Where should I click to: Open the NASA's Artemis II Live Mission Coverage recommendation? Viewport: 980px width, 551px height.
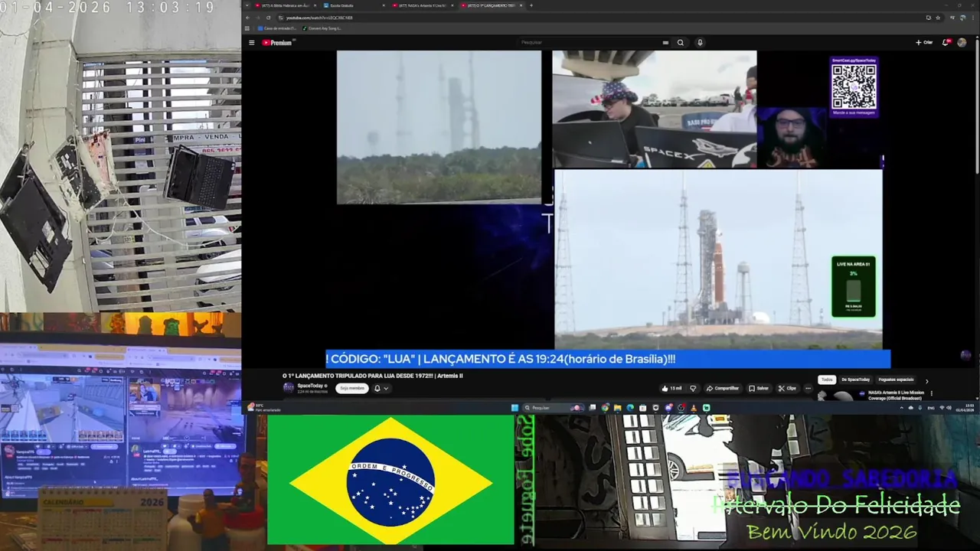[x=896, y=395]
